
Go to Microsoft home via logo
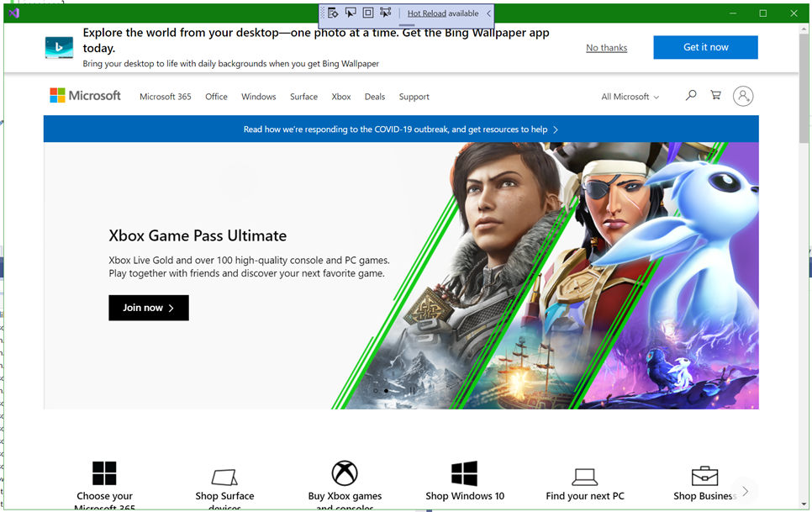coord(86,96)
